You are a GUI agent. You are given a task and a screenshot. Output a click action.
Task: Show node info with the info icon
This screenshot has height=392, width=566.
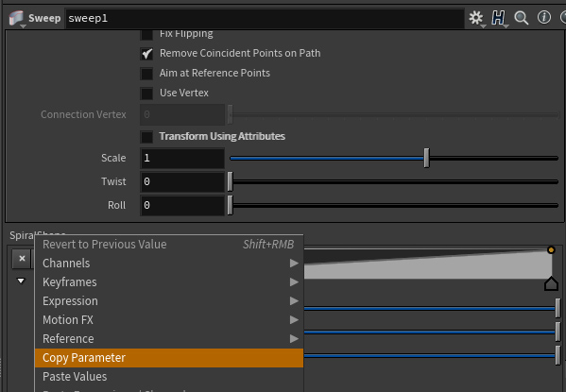click(544, 17)
